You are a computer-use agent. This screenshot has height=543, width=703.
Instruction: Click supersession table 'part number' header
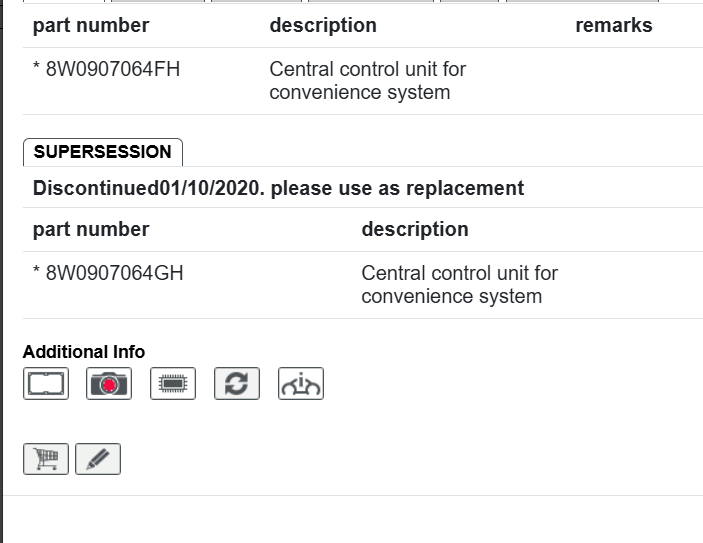91,229
